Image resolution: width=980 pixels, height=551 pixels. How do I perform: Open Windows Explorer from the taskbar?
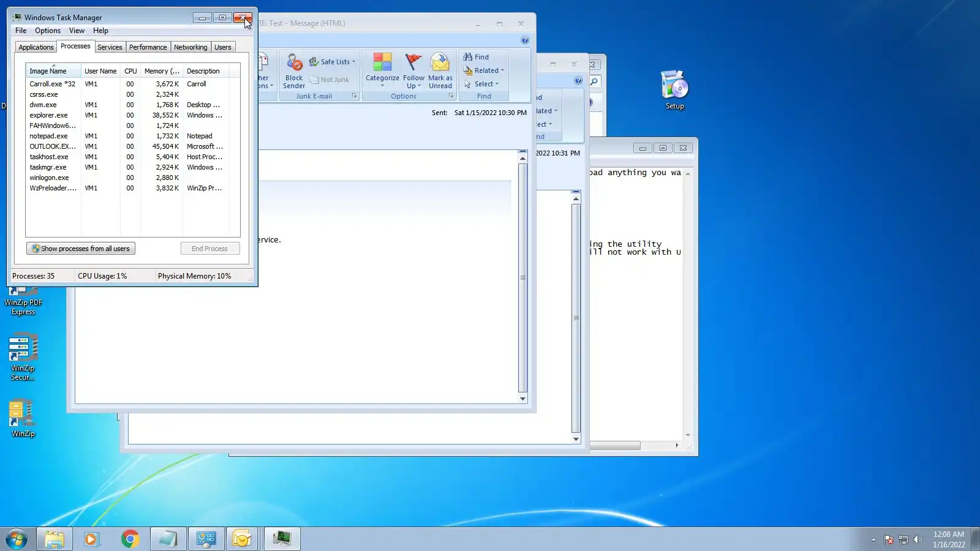point(55,539)
